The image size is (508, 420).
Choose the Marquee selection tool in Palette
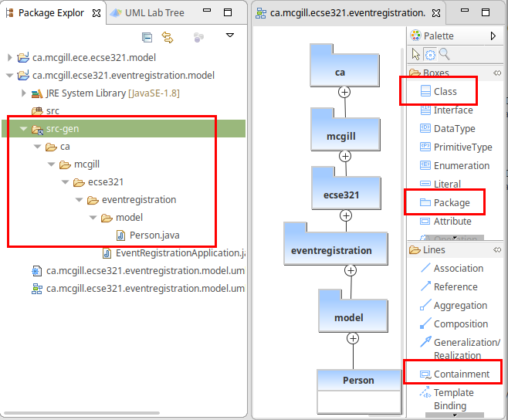click(x=430, y=55)
